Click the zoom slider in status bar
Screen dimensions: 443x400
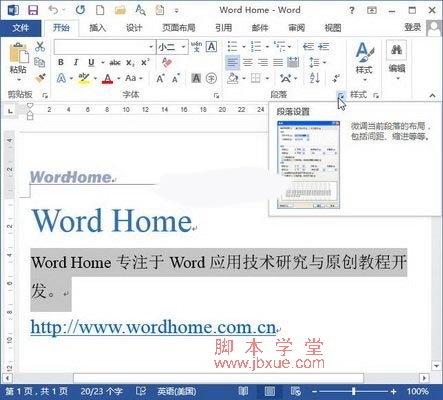354,391
